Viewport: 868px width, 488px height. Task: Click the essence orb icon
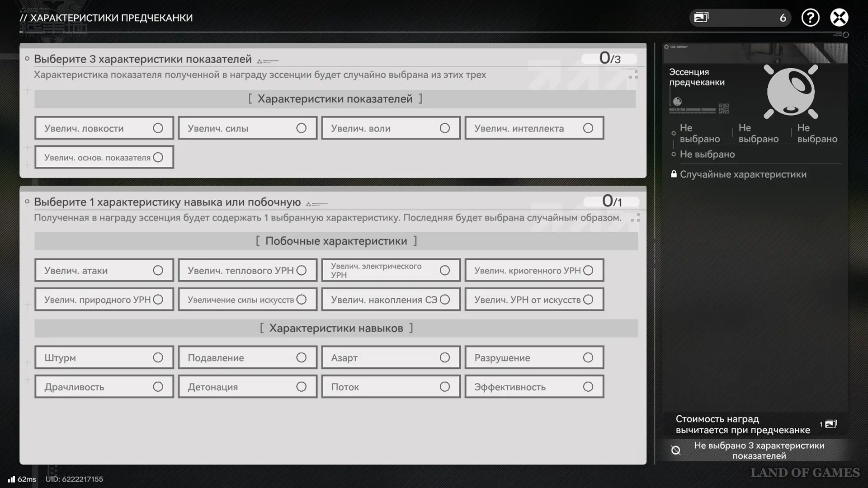[x=790, y=92]
